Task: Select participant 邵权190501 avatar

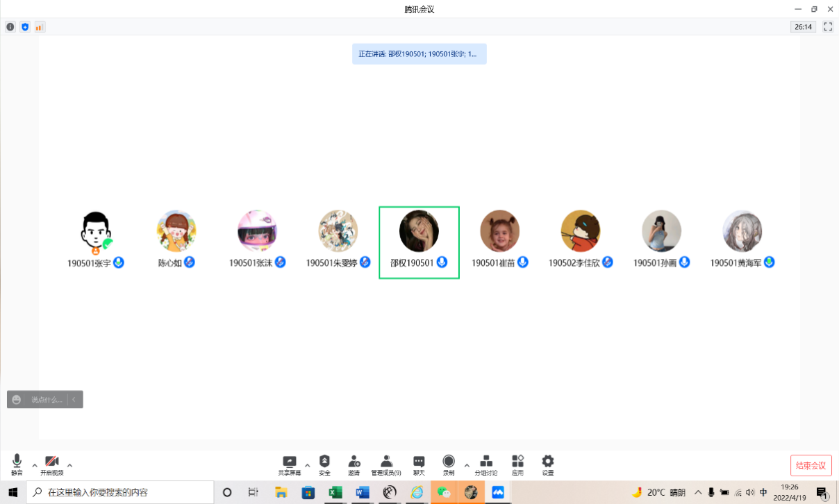Action: (x=419, y=232)
